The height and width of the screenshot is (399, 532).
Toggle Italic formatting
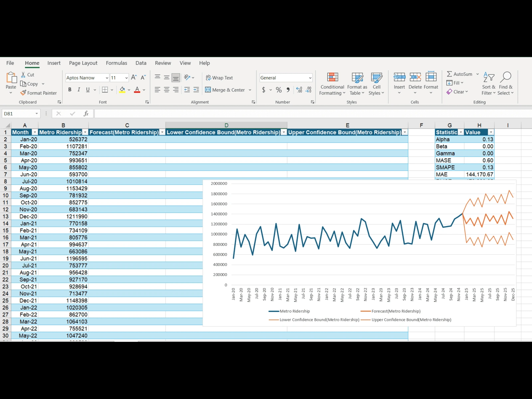tap(79, 90)
